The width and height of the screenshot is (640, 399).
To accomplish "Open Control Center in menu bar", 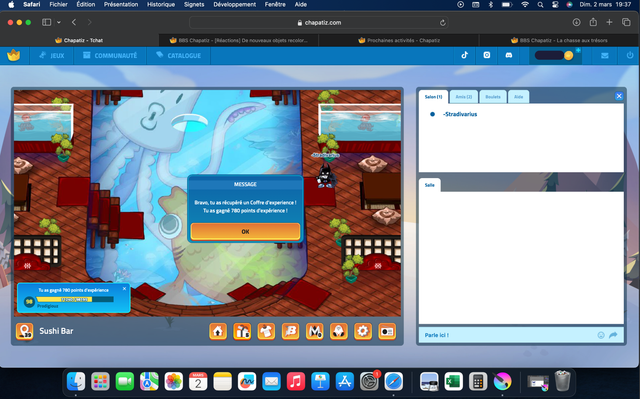I will point(555,4).
